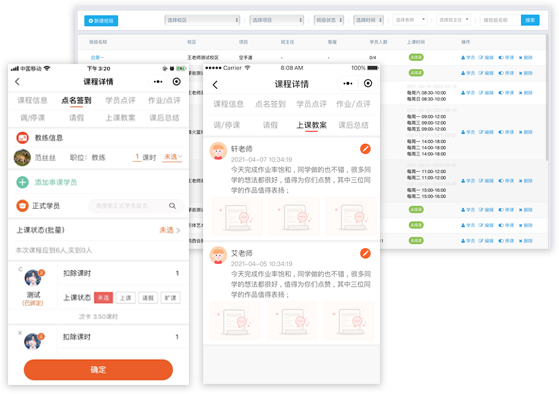Click the blue 新建班级 button

tap(101, 21)
